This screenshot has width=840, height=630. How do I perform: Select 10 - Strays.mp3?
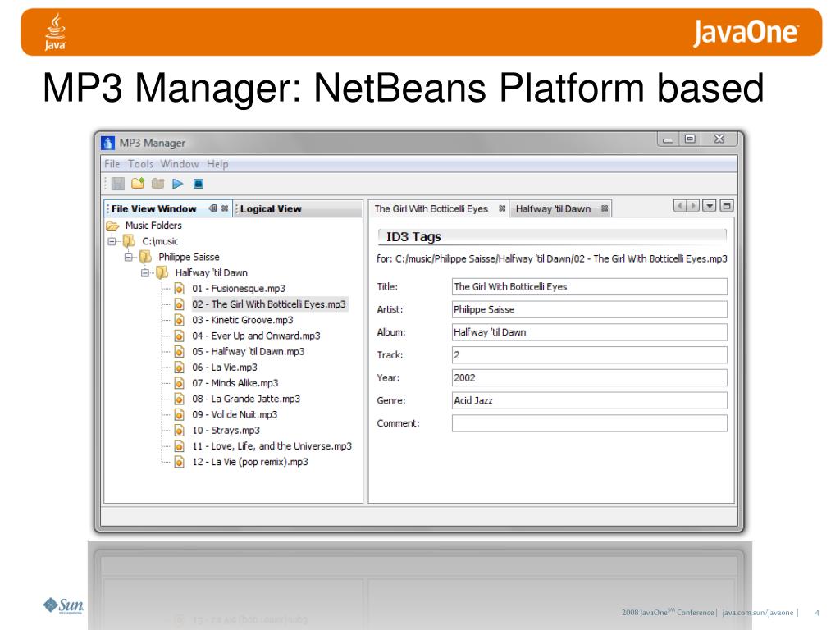[226, 430]
